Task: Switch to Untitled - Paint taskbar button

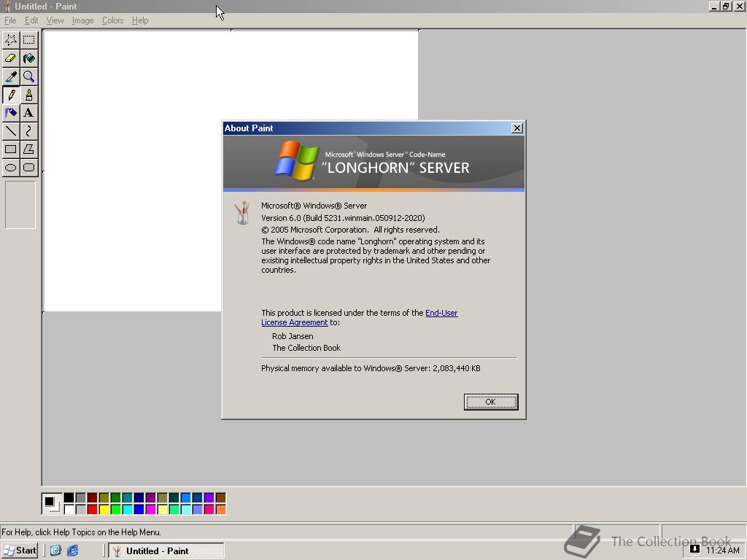Action: pyautogui.click(x=166, y=551)
